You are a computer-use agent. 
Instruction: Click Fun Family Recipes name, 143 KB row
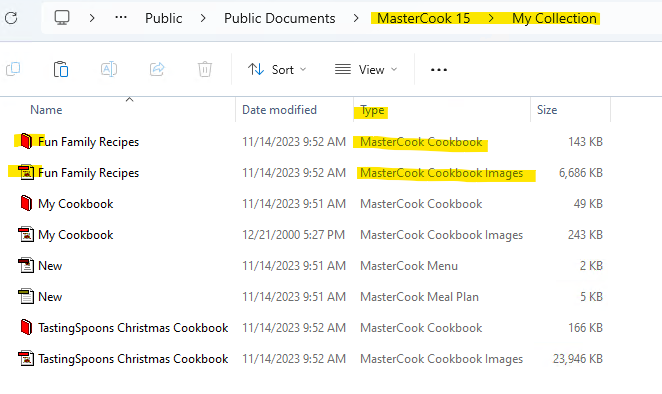click(x=88, y=142)
